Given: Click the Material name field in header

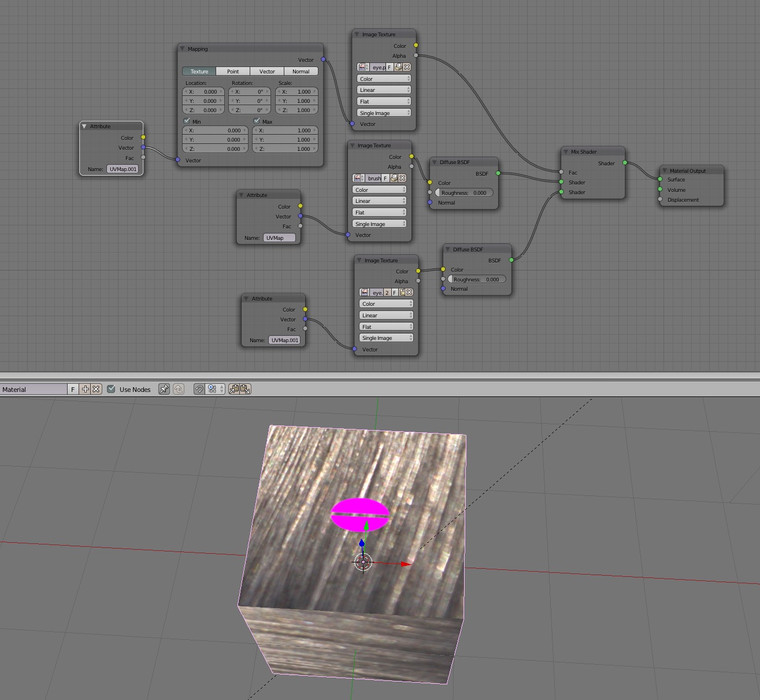Looking at the screenshot, I should point(34,389).
